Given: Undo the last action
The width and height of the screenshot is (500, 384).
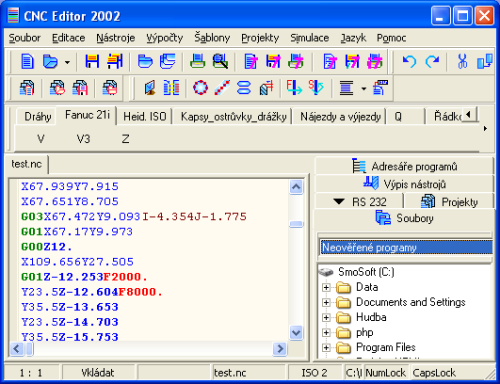Looking at the screenshot, I should 409,61.
